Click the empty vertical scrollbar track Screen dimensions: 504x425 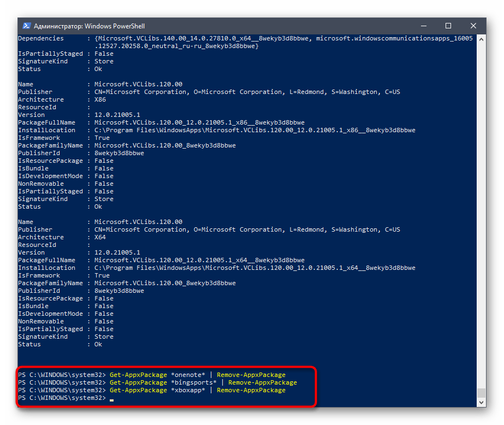(481, 219)
